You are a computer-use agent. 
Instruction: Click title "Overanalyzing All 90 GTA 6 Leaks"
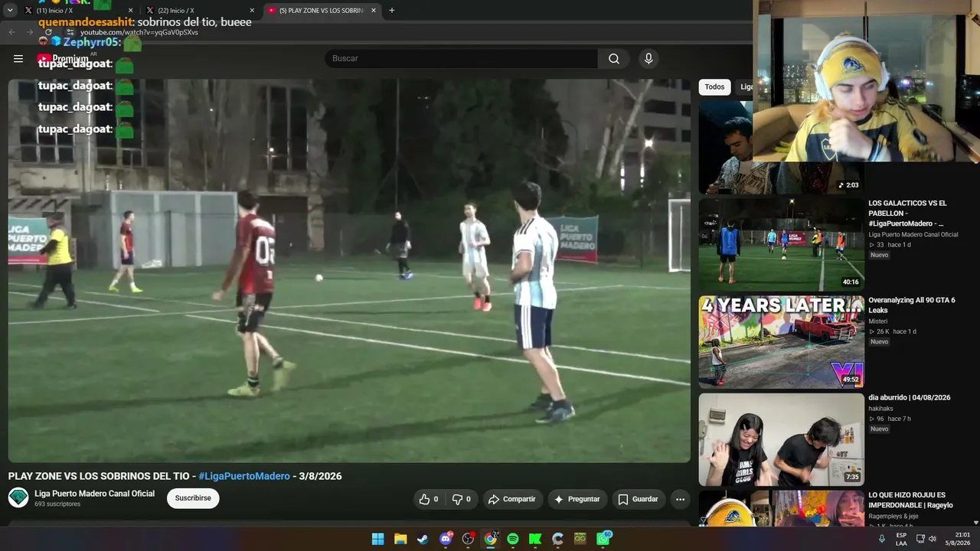point(912,305)
